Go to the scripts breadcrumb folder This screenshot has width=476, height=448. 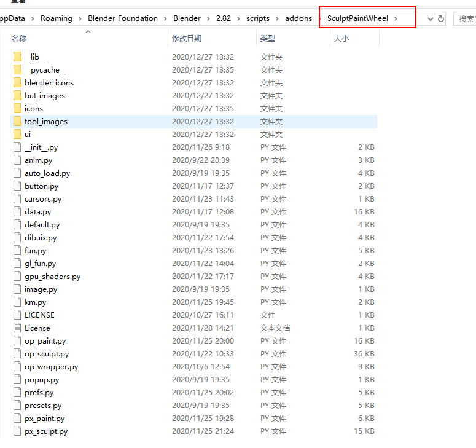(258, 18)
